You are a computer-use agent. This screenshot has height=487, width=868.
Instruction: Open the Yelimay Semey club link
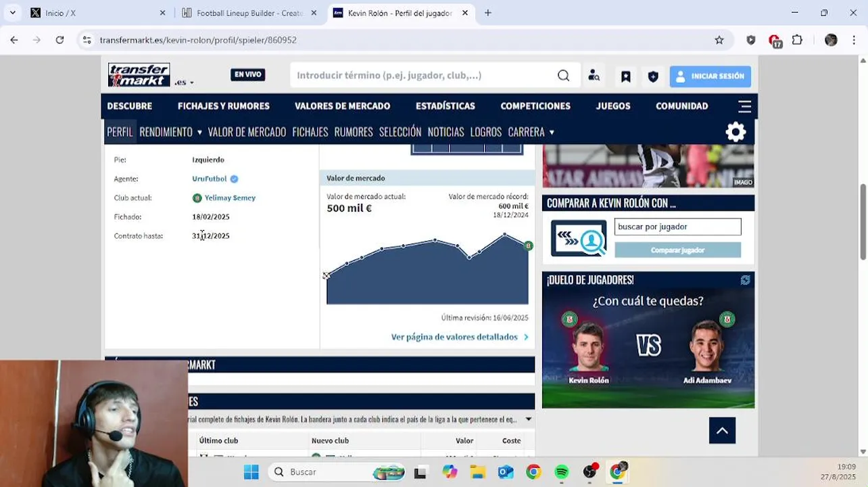click(x=230, y=198)
